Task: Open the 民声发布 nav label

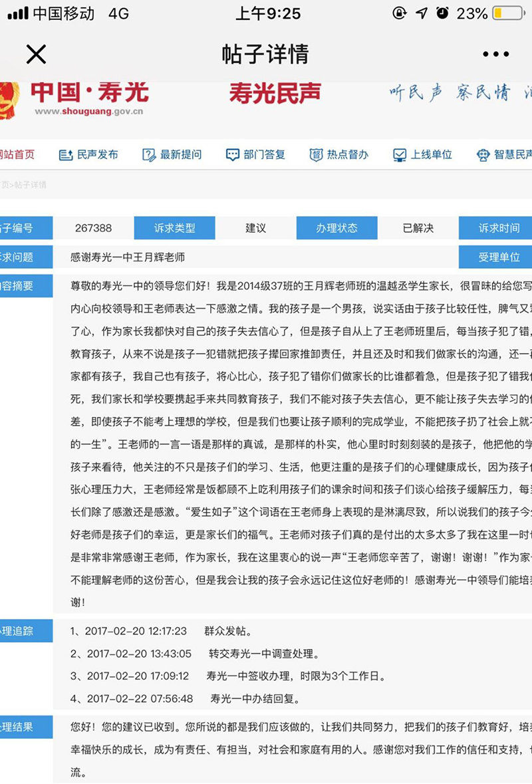Action: 98,155
